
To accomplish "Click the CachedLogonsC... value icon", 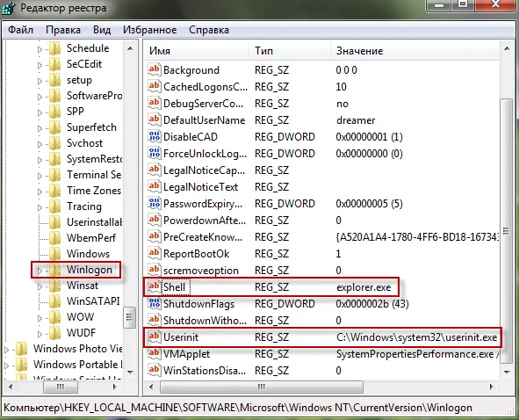I will click(x=154, y=86).
